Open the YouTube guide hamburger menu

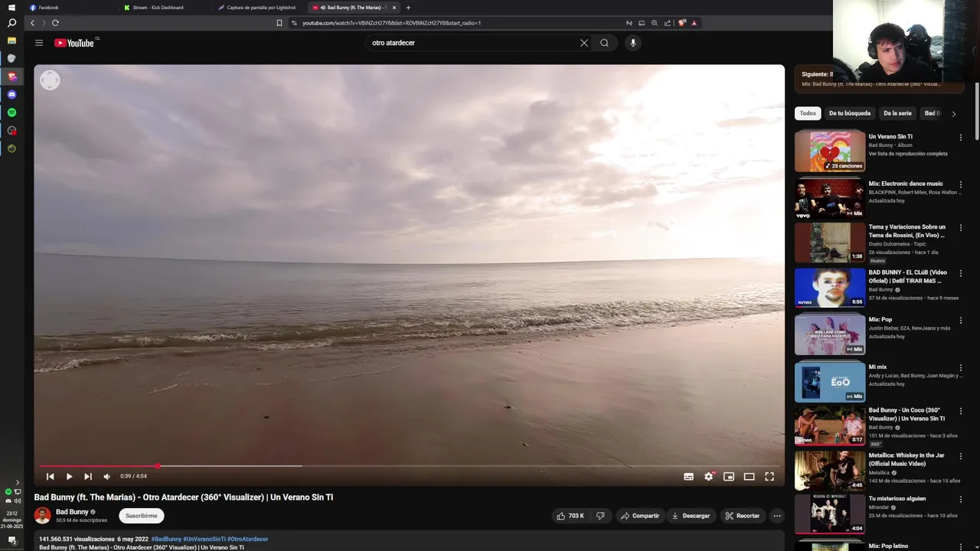click(x=39, y=43)
